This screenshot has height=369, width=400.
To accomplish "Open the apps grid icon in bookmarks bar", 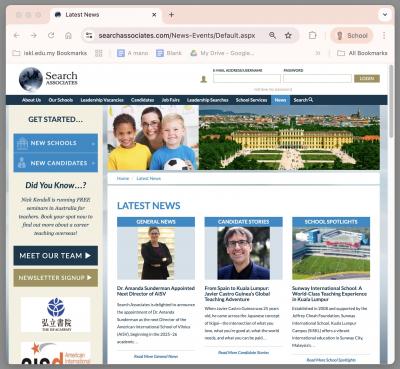I will [x=99, y=53].
